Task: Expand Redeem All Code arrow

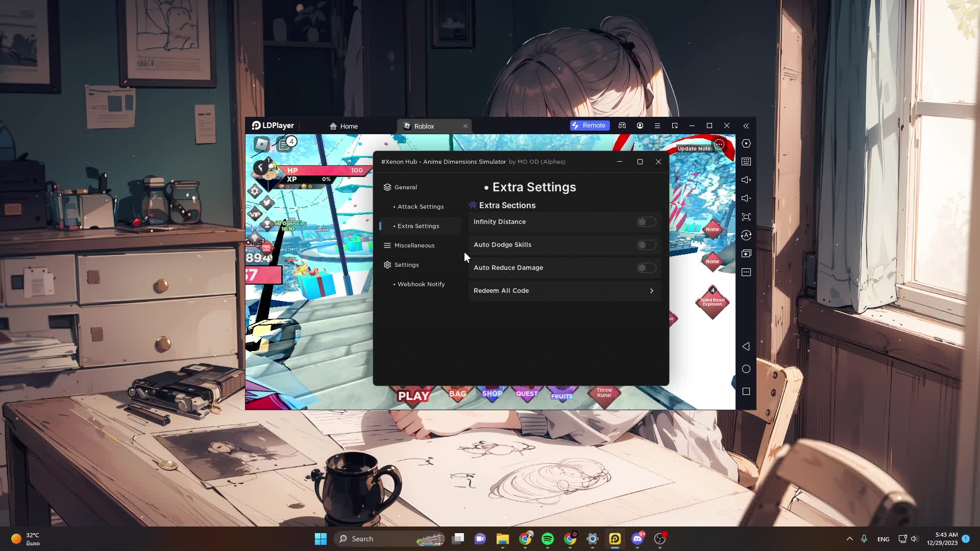Action: coord(652,291)
